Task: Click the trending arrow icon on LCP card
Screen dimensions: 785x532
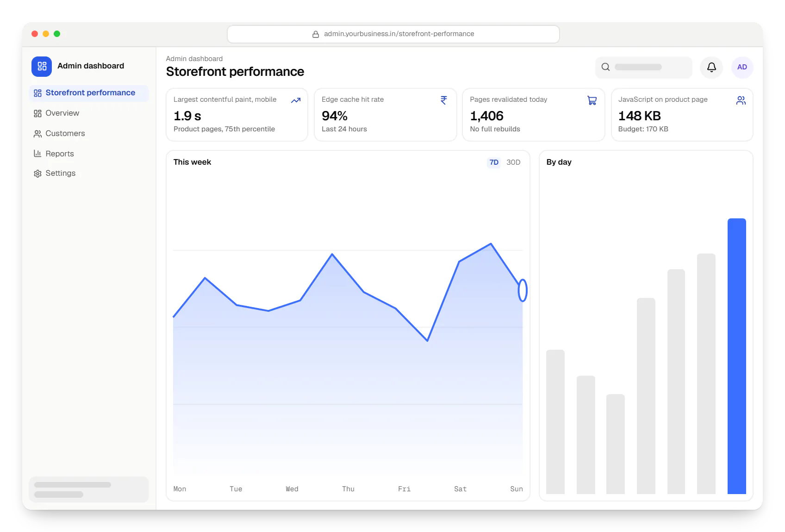Action: click(296, 100)
